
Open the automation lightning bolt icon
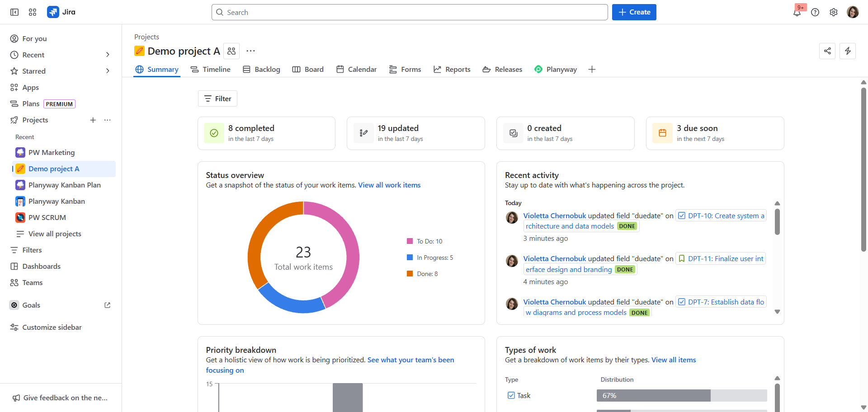848,51
